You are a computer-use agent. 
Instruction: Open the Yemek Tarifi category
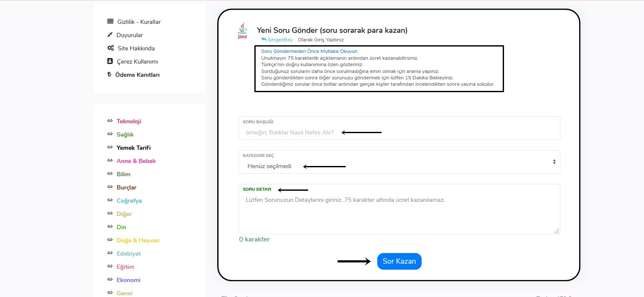(x=134, y=148)
